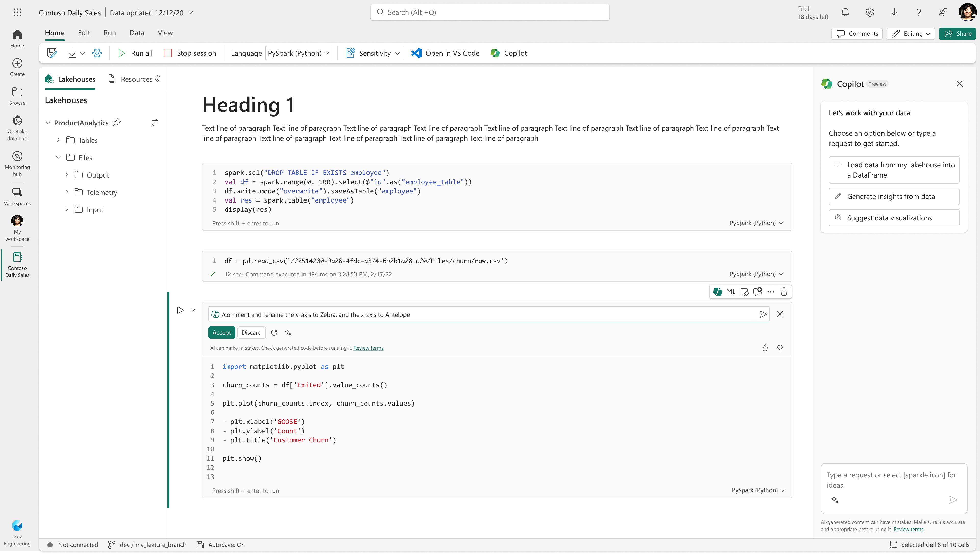
Task: Click the regenerate suggestion refresh icon
Action: coord(274,333)
